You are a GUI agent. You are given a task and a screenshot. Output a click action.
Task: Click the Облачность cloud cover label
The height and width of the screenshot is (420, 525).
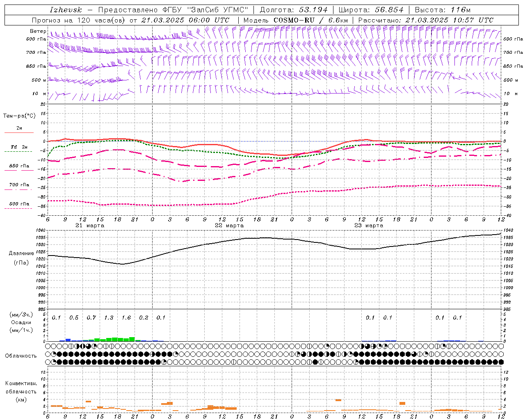tap(21, 356)
